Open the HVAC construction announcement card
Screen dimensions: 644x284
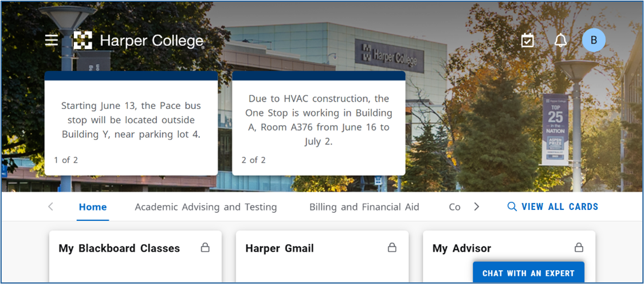[x=319, y=123]
